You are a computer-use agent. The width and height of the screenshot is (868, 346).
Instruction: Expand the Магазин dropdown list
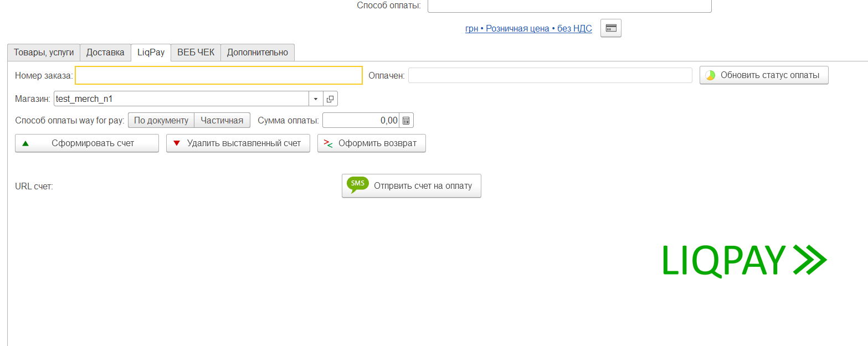316,99
